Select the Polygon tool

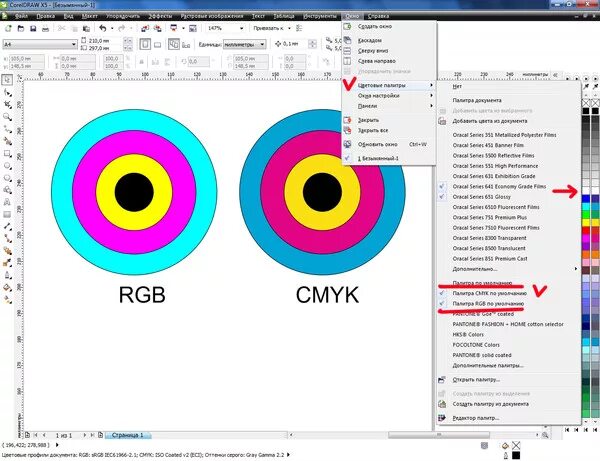7,178
